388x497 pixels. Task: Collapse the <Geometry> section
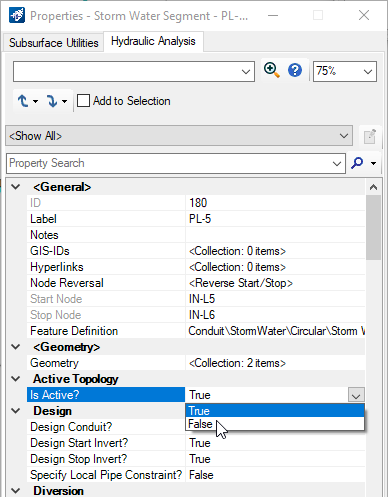tap(16, 347)
